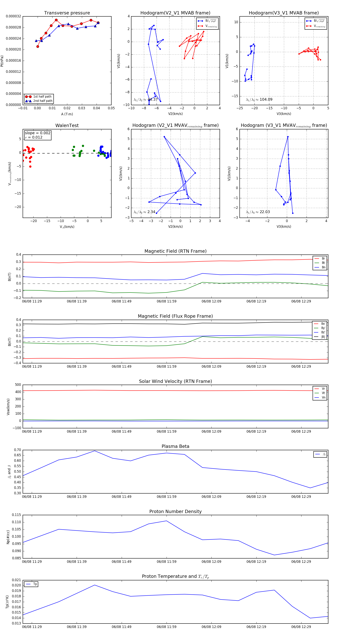Click the "By'" legend entry
The image size is (351, 644).
pos(320,328)
